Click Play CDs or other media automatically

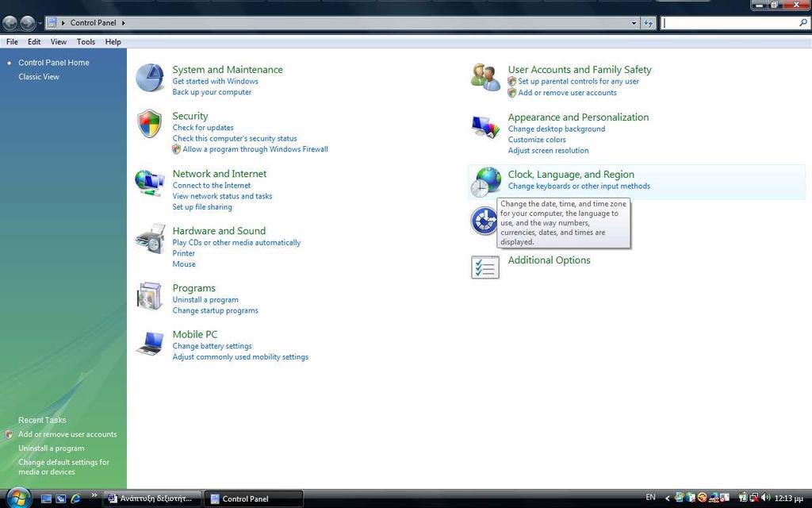[236, 243]
